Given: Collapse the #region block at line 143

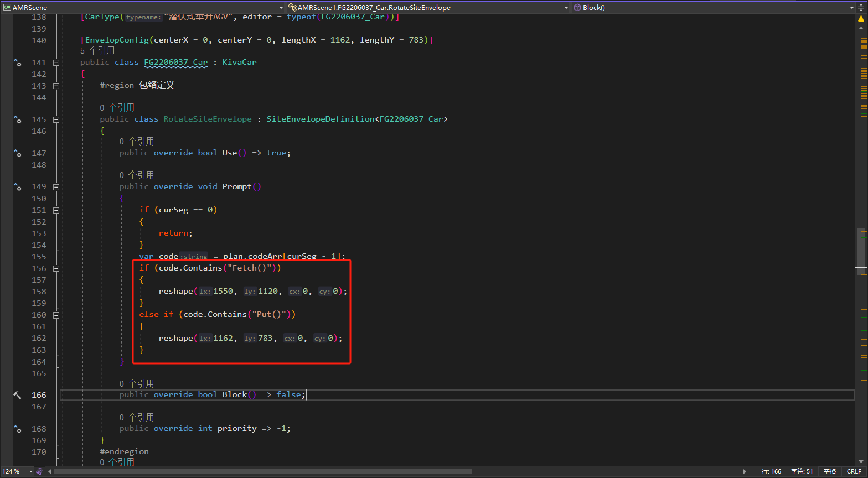Looking at the screenshot, I should point(56,86).
